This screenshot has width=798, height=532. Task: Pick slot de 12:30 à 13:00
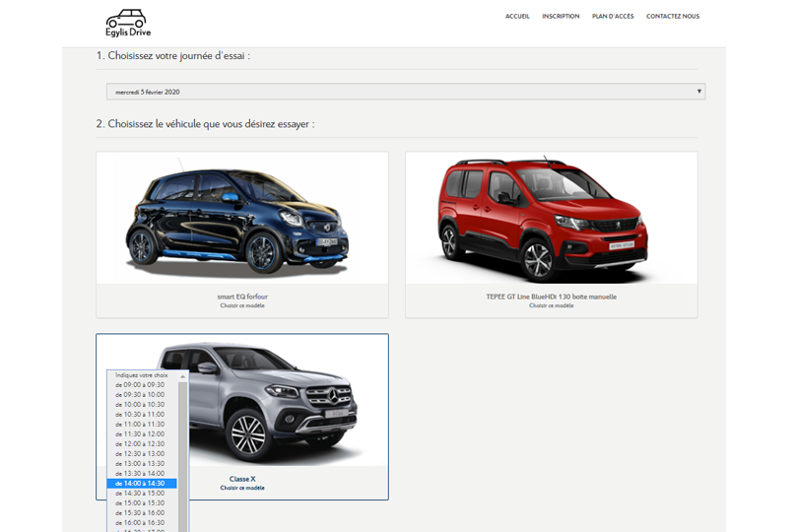[x=142, y=453]
